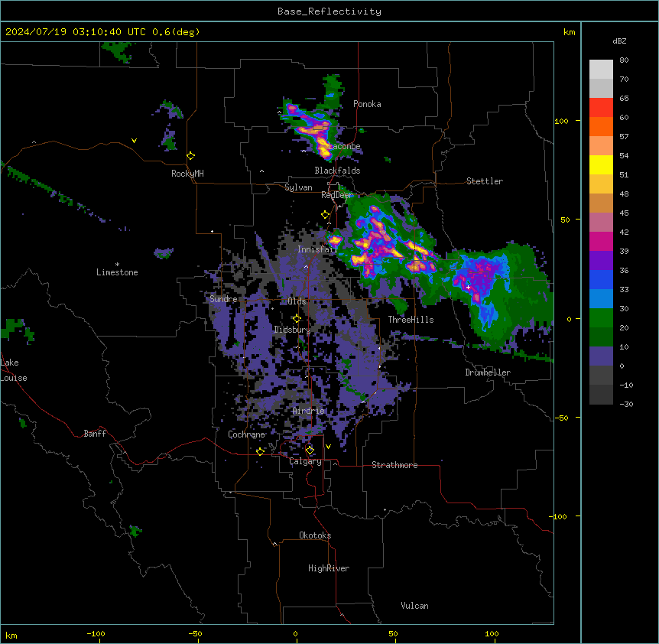Click the dBZ legend heading
This screenshot has height=644, width=659.
(619, 41)
